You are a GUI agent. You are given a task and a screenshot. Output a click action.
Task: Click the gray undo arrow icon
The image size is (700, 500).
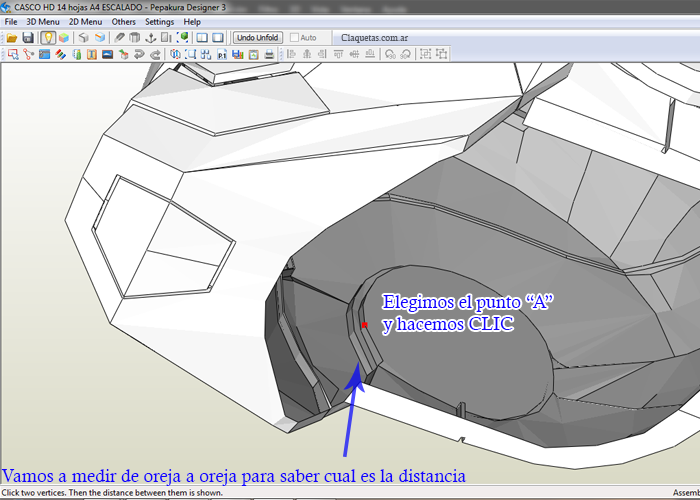click(139, 54)
